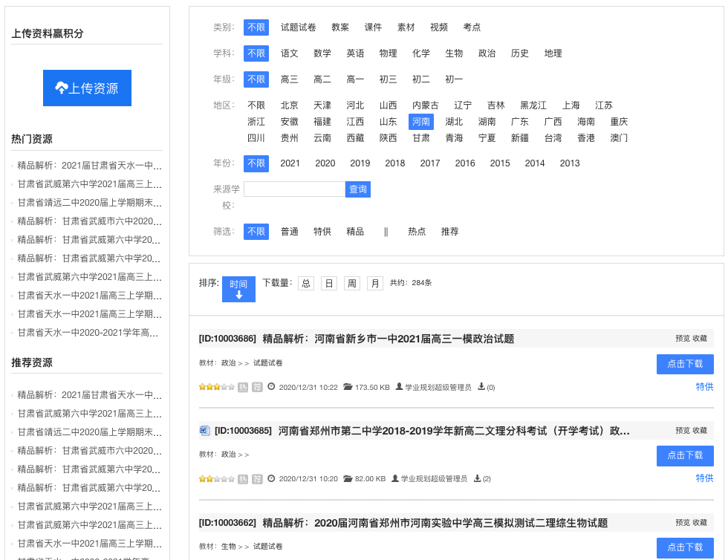The image size is (728, 560).
Task: Click the 来源学校 text input field
Action: pyautogui.click(x=294, y=189)
